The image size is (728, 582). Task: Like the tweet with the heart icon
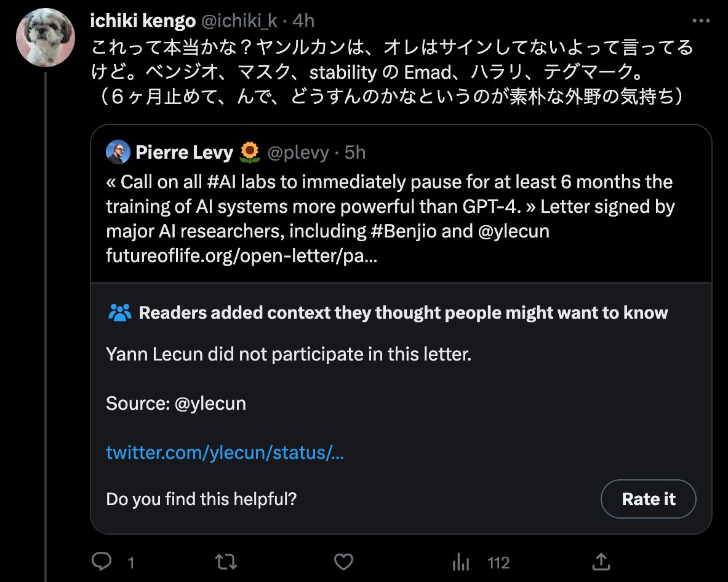pyautogui.click(x=343, y=562)
